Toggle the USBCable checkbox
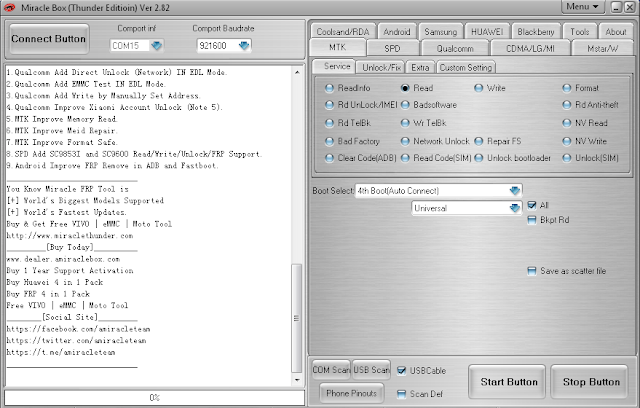Viewport: 640px width, 408px height. click(402, 370)
